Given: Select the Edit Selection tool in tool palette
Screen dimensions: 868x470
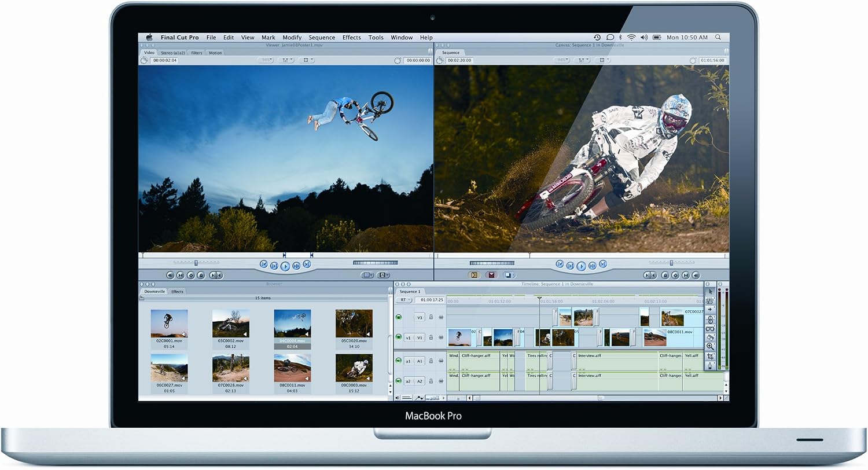Looking at the screenshot, I should pos(710,301).
